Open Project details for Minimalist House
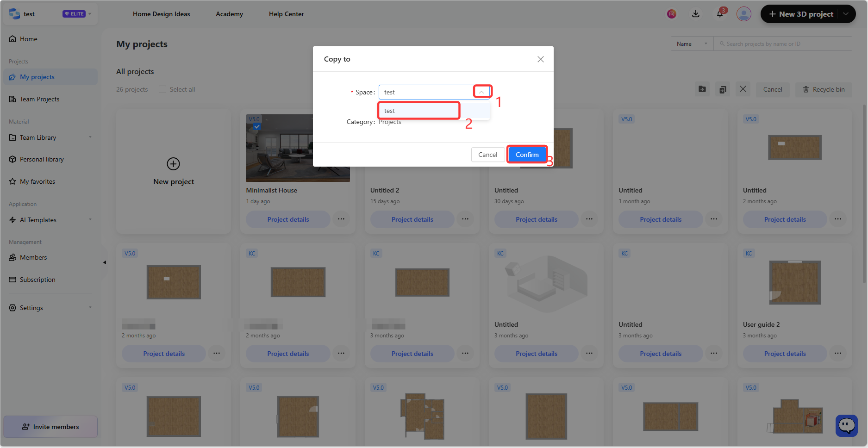The height and width of the screenshot is (448, 868). 288,219
